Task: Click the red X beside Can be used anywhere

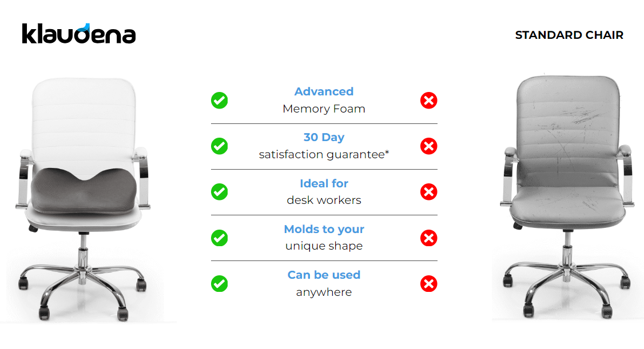Action: [x=428, y=283]
